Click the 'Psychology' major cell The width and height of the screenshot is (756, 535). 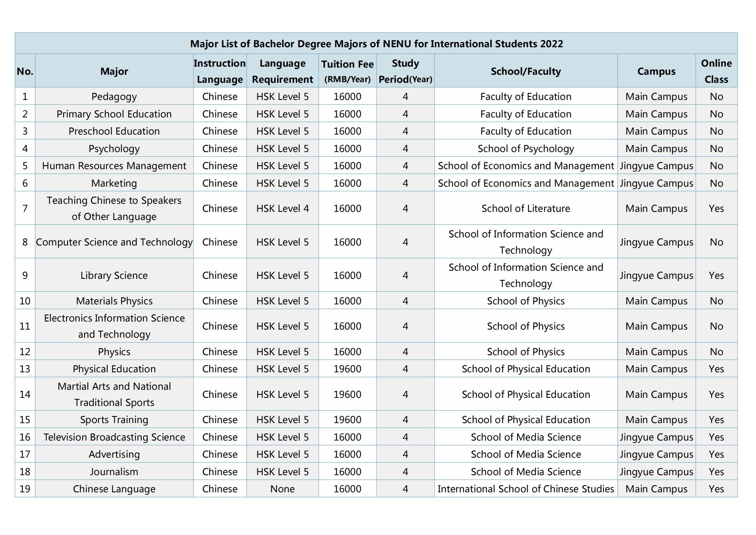pos(114,148)
